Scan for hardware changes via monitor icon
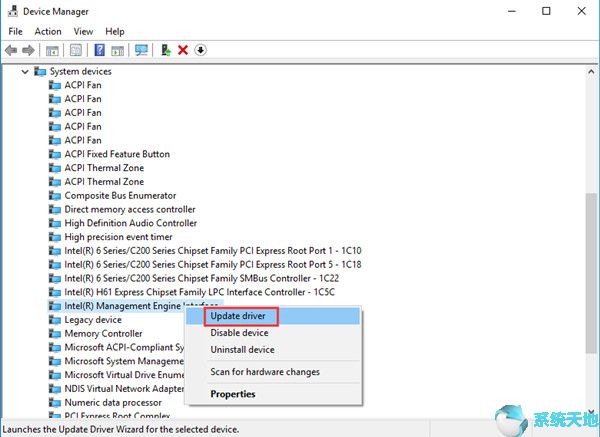 coord(141,50)
